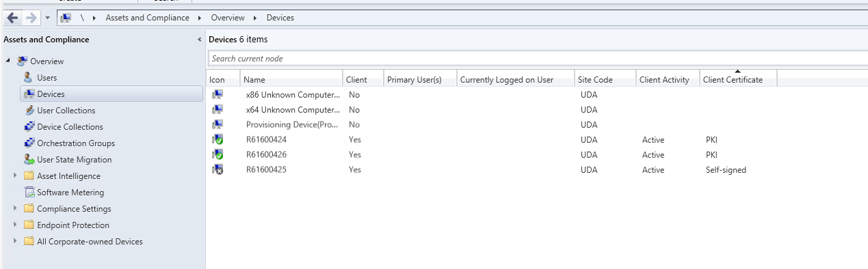868x269 pixels.
Task: Select Assets and Compliance in breadcrumb
Action: [x=147, y=18]
